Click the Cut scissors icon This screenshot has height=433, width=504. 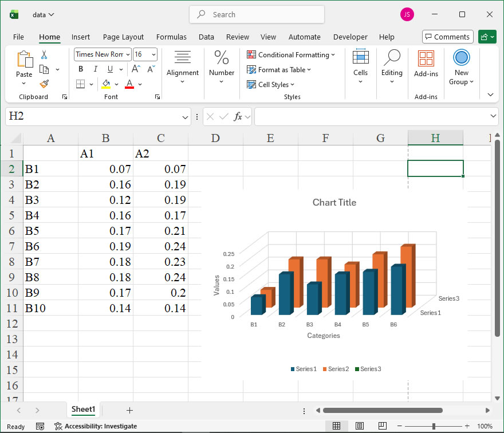(44, 55)
